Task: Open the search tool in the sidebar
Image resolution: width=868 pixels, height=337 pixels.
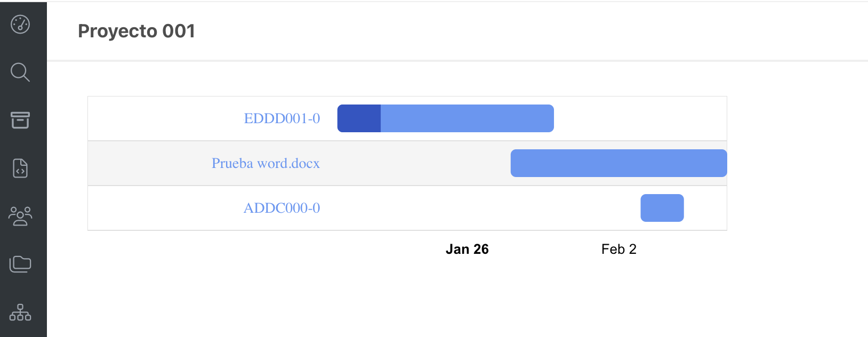Action: click(20, 72)
